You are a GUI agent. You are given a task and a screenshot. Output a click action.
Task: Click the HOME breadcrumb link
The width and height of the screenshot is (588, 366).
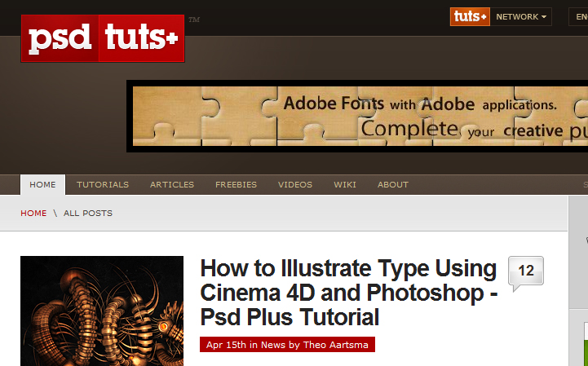33,214
